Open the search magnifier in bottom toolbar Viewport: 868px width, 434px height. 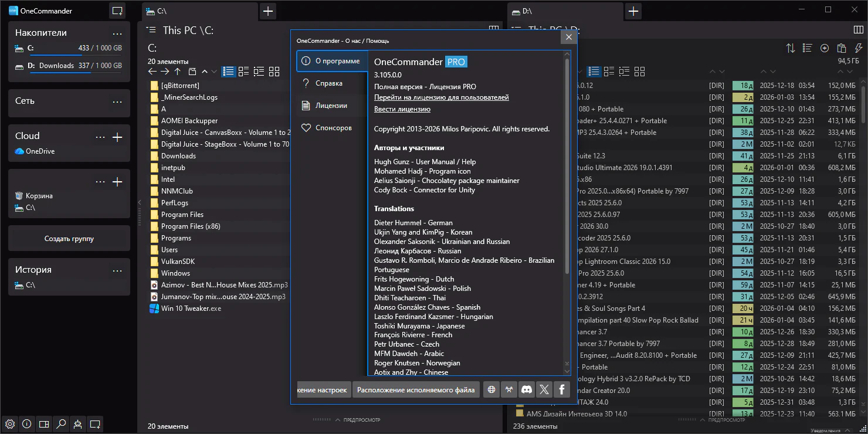[61, 424]
